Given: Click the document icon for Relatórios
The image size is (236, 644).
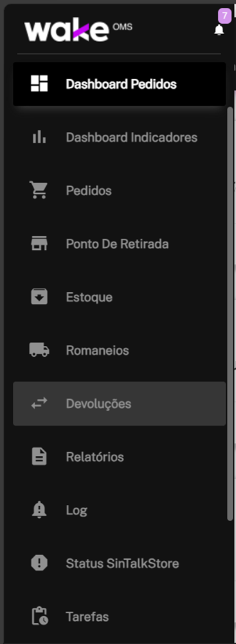Looking at the screenshot, I should click(39, 457).
